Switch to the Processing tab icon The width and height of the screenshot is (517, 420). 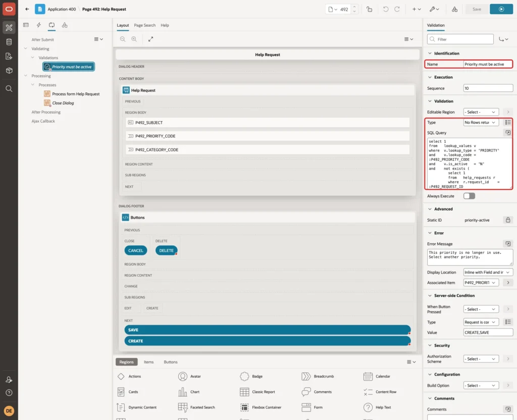click(52, 25)
